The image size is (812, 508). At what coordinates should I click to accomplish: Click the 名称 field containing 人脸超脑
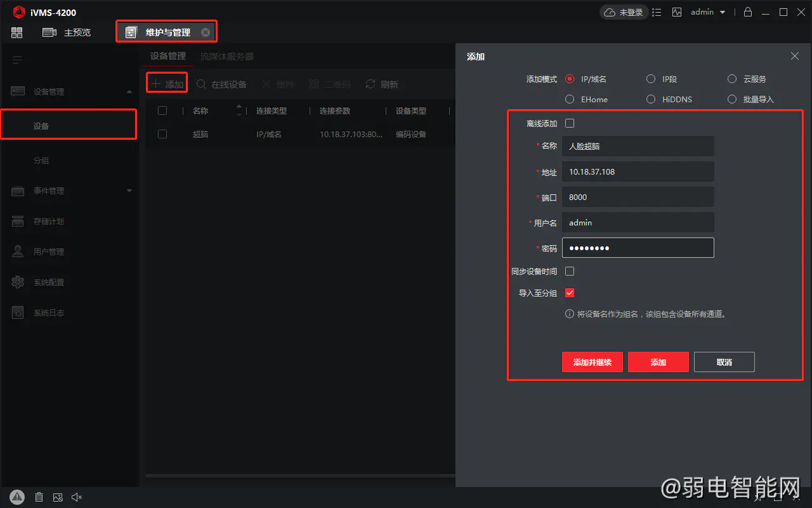(x=638, y=146)
